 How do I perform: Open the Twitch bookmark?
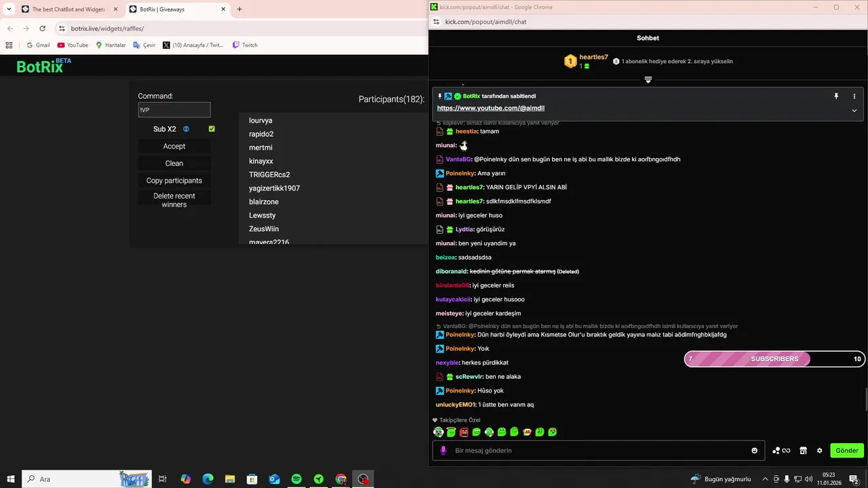tap(245, 45)
